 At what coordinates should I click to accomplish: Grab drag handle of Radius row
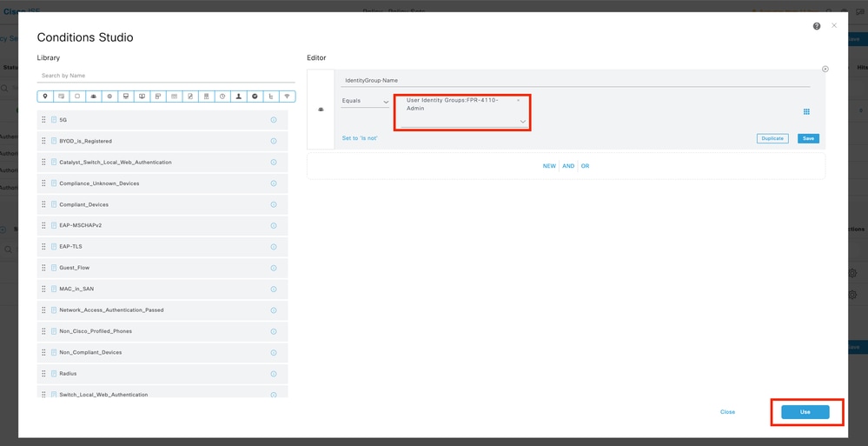tap(43, 374)
